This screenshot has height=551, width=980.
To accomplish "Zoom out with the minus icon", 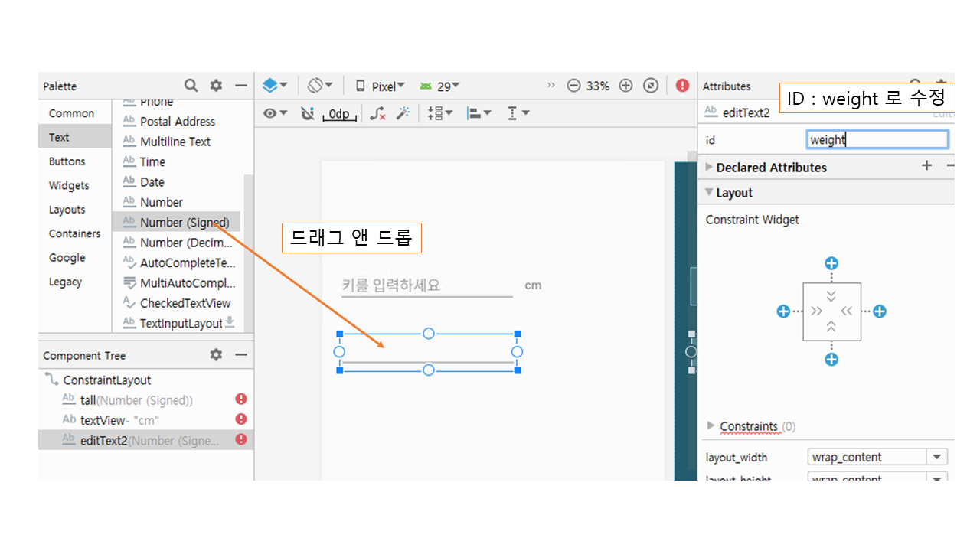I will 573,86.
